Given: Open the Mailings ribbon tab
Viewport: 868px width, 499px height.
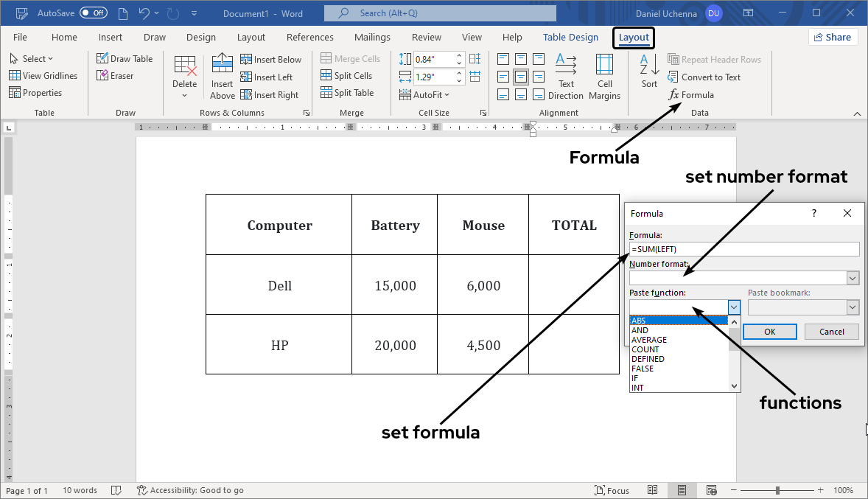Looking at the screenshot, I should pyautogui.click(x=372, y=37).
